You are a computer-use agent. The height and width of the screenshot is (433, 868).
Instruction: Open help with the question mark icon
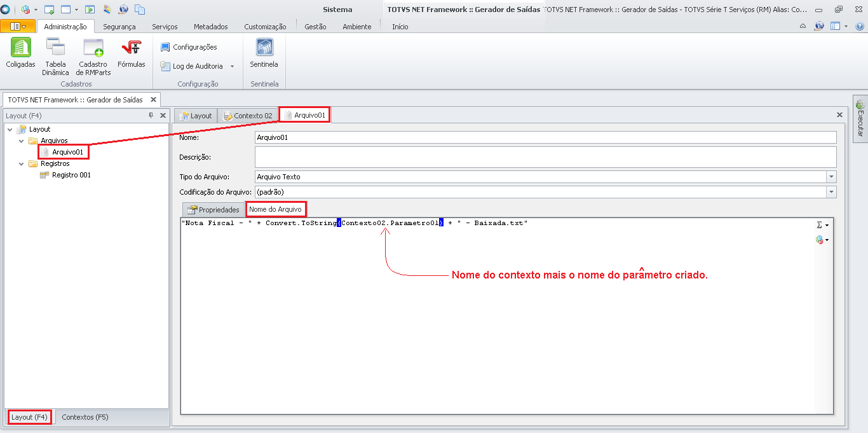[859, 26]
